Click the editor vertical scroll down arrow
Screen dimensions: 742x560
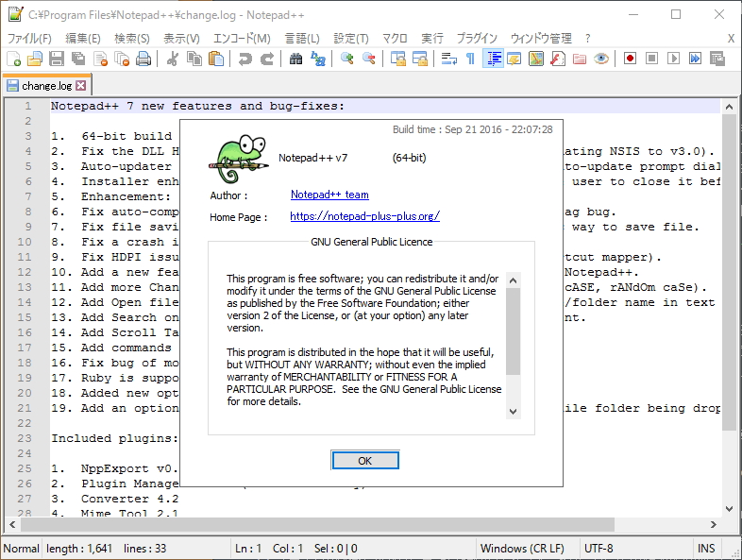click(x=729, y=509)
